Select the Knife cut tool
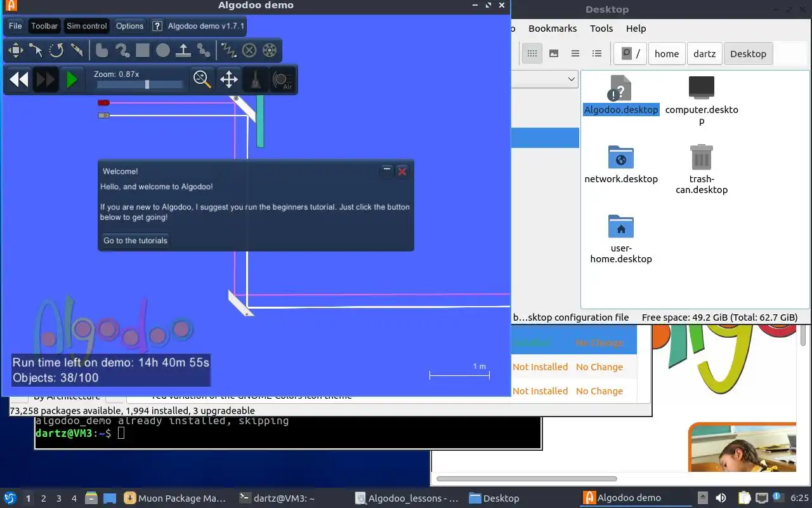 click(77, 50)
